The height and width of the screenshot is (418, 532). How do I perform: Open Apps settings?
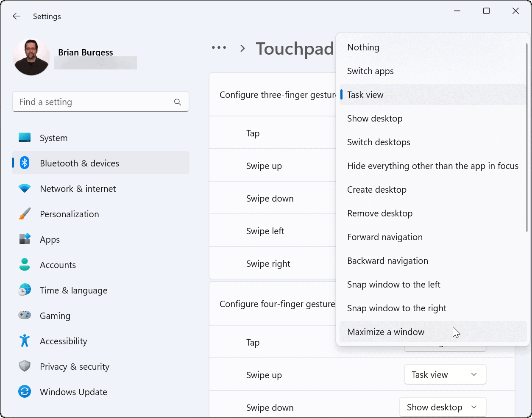pyautogui.click(x=25, y=239)
